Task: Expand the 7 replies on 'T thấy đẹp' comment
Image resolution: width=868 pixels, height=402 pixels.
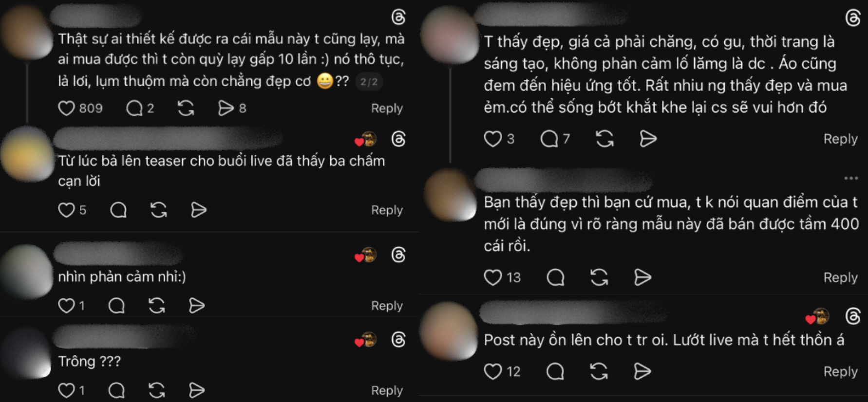Action: pyautogui.click(x=549, y=139)
